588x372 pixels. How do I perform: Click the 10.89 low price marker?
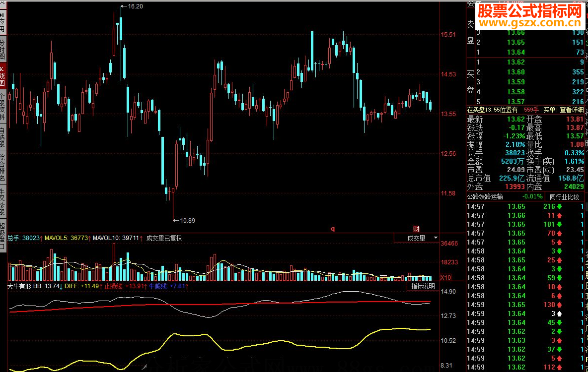click(x=187, y=220)
